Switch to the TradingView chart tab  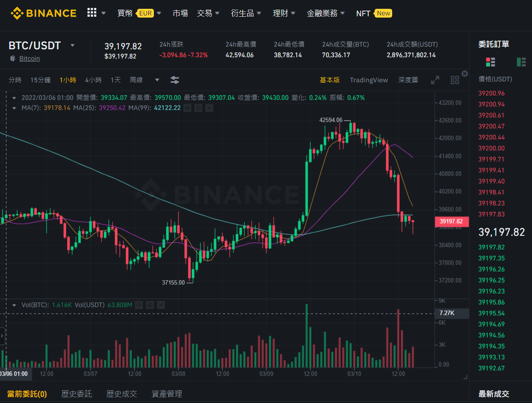tap(369, 80)
